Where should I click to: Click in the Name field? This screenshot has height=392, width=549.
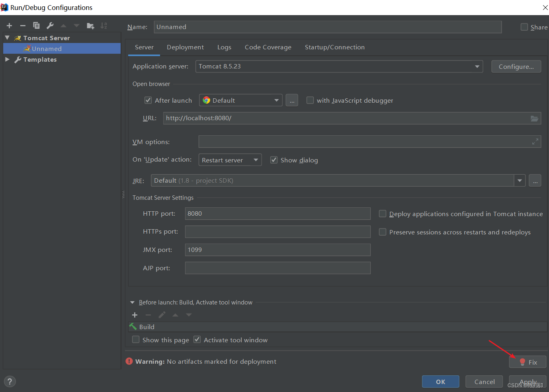(x=328, y=27)
